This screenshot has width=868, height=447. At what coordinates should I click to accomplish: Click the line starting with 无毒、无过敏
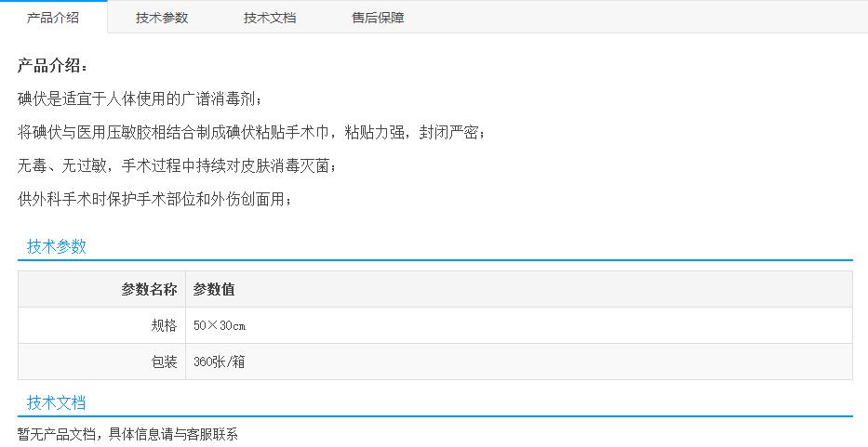pyautogui.click(x=177, y=166)
